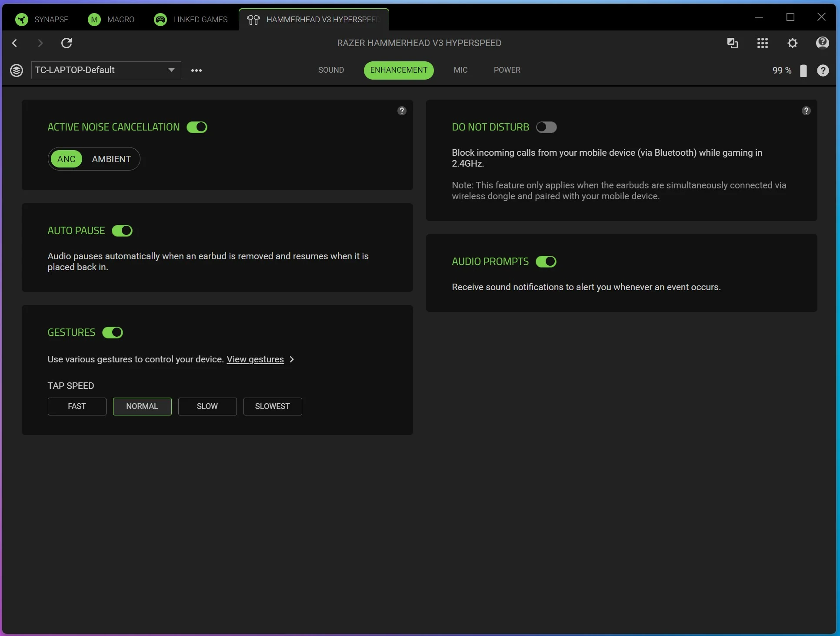Screen dimensions: 840x636
Task: Set tap speed to Fast
Action: [x=77, y=406]
